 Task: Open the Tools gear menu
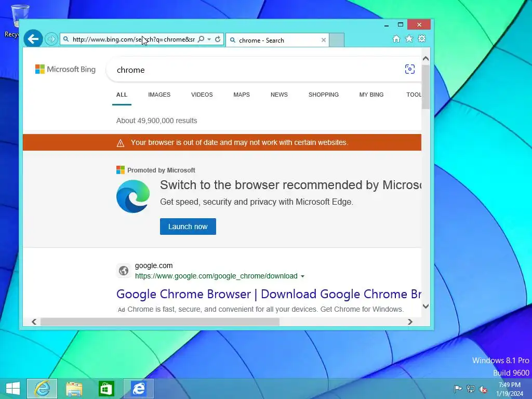pyautogui.click(x=422, y=38)
